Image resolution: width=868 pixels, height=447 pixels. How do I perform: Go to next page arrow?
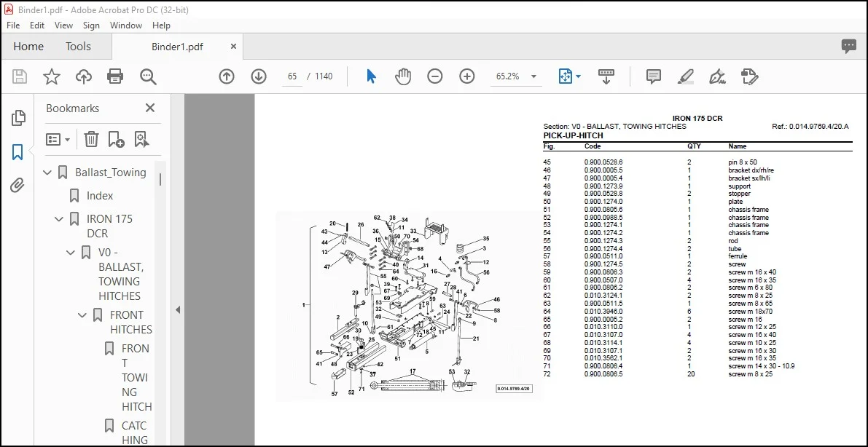pyautogui.click(x=259, y=76)
